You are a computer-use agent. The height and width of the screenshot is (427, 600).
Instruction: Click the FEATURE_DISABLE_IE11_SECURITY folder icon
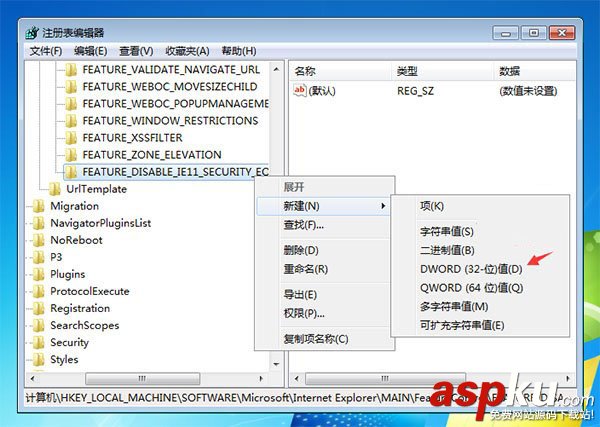click(x=71, y=172)
